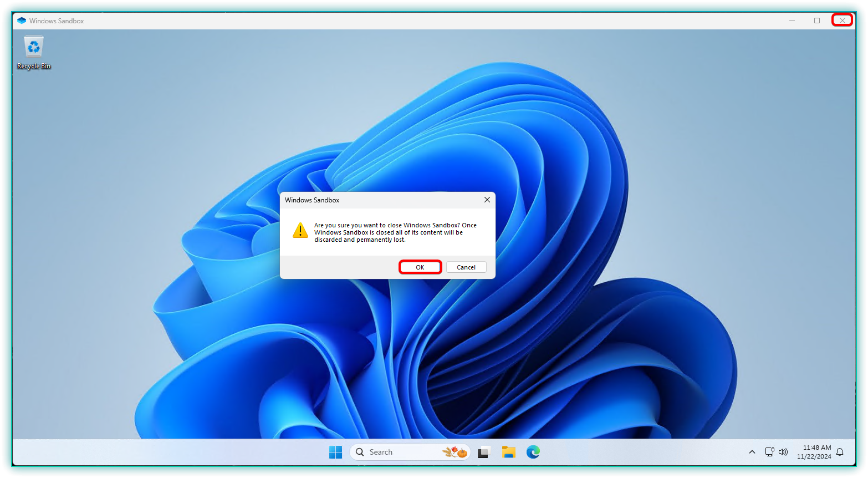The width and height of the screenshot is (868, 478).
Task: Launch Microsoft Edge from the taskbar
Action: (533, 452)
